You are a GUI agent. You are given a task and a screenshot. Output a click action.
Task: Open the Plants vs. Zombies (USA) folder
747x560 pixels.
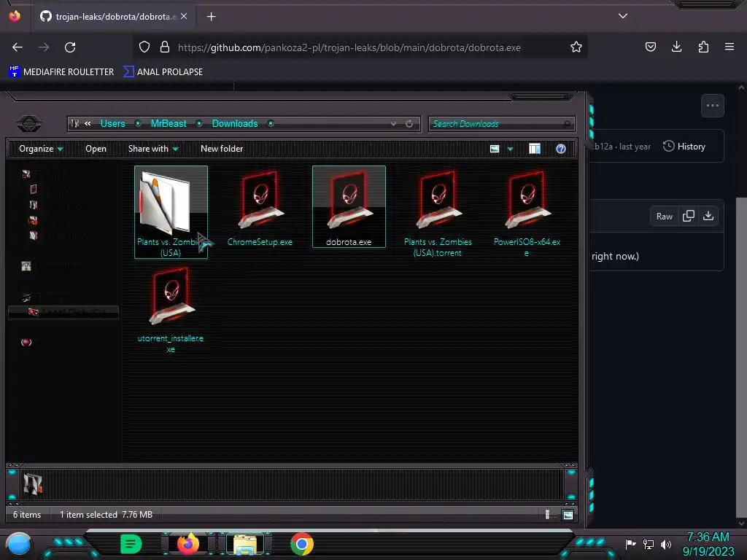point(171,212)
